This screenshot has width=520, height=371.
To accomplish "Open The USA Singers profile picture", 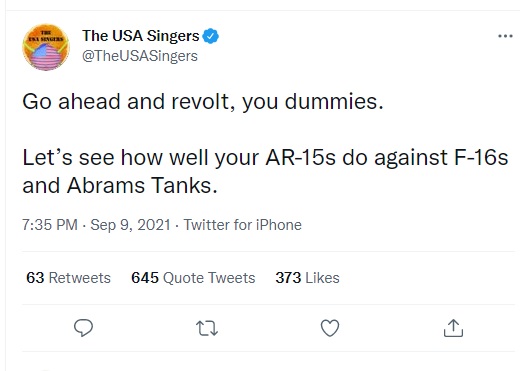I will [x=46, y=47].
